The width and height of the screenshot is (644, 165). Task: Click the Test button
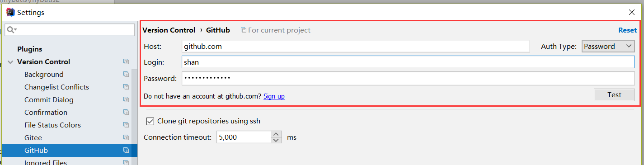614,95
